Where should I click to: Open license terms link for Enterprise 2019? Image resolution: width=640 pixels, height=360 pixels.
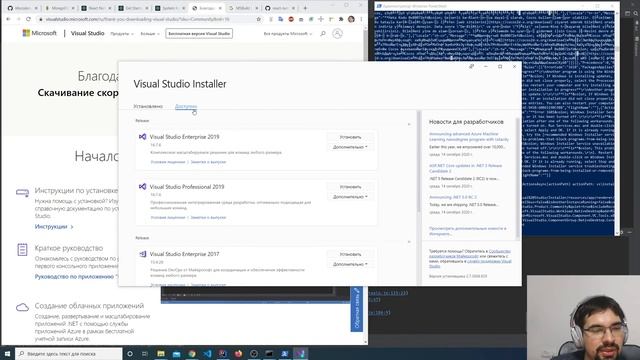coord(168,162)
